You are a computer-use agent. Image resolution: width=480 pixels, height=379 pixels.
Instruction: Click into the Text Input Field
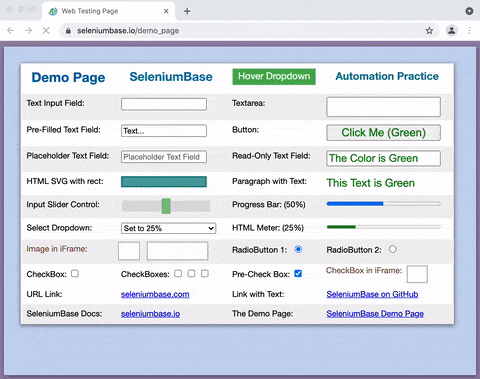coord(164,104)
